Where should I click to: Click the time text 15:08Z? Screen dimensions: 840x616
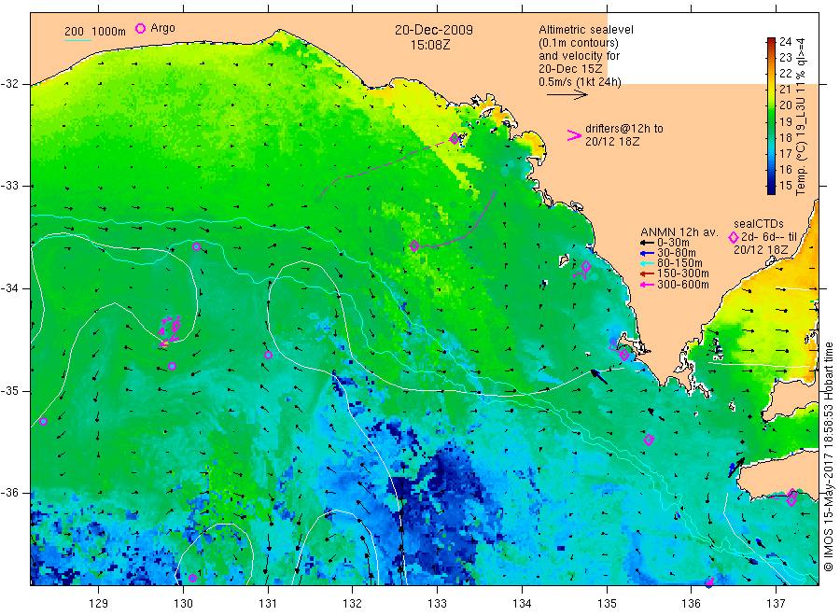click(430, 45)
